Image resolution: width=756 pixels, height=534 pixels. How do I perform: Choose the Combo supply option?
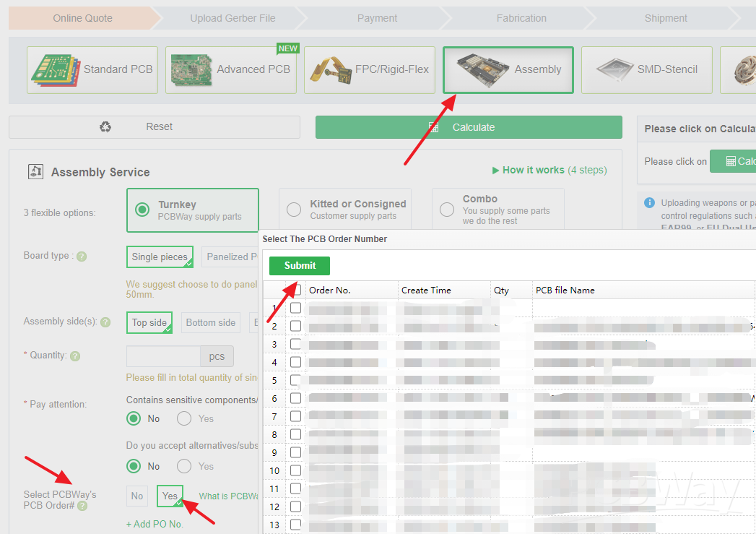(x=446, y=209)
